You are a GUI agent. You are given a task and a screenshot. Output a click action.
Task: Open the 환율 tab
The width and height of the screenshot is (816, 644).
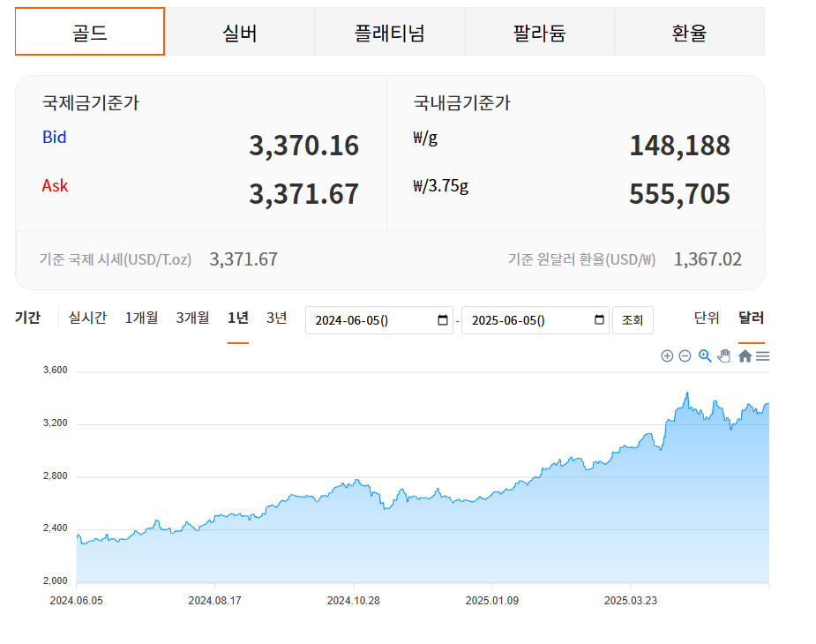(x=690, y=32)
